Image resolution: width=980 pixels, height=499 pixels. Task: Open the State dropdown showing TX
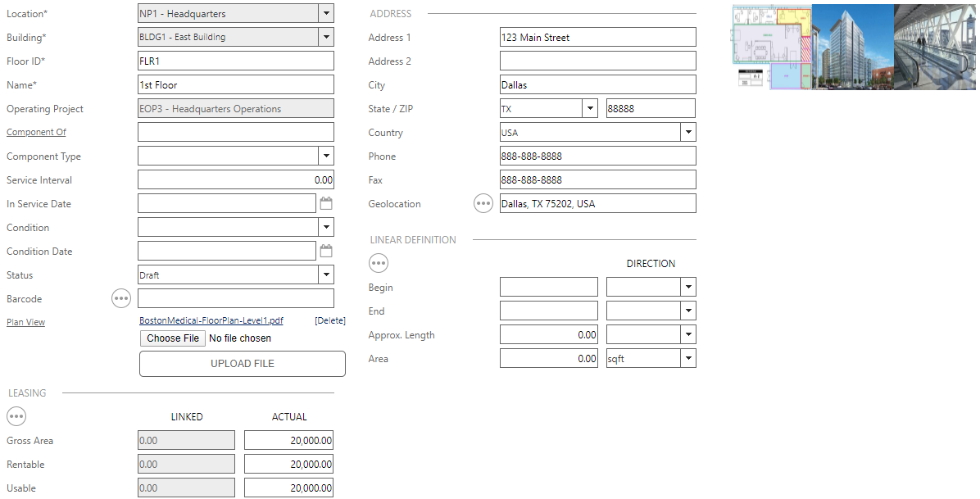pos(589,109)
